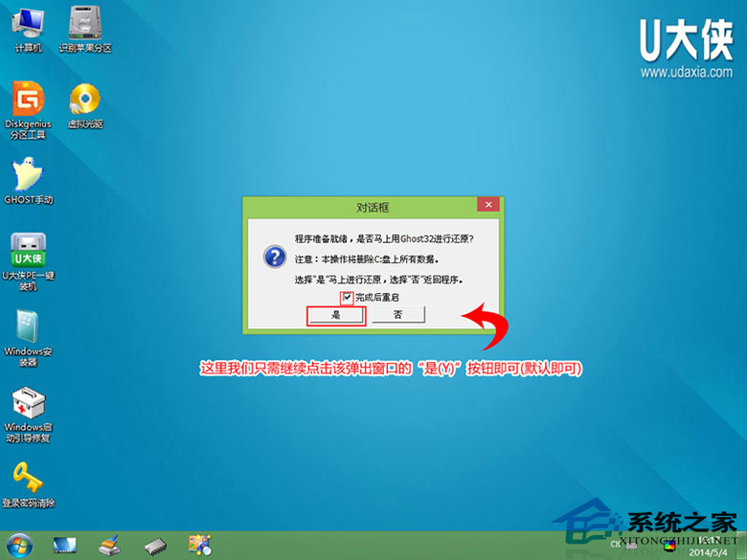Open the monitor icon in taskbar
Viewport: 747px width, 560px height.
(65, 546)
